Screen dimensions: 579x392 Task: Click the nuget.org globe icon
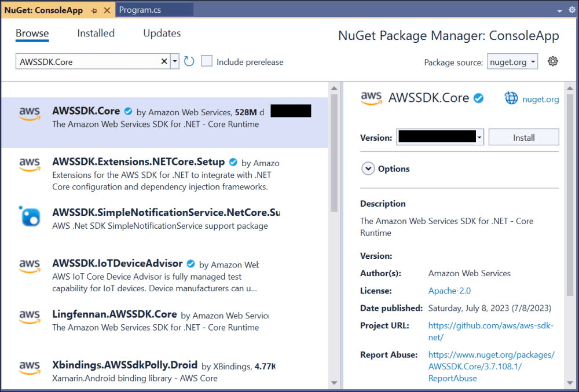511,98
